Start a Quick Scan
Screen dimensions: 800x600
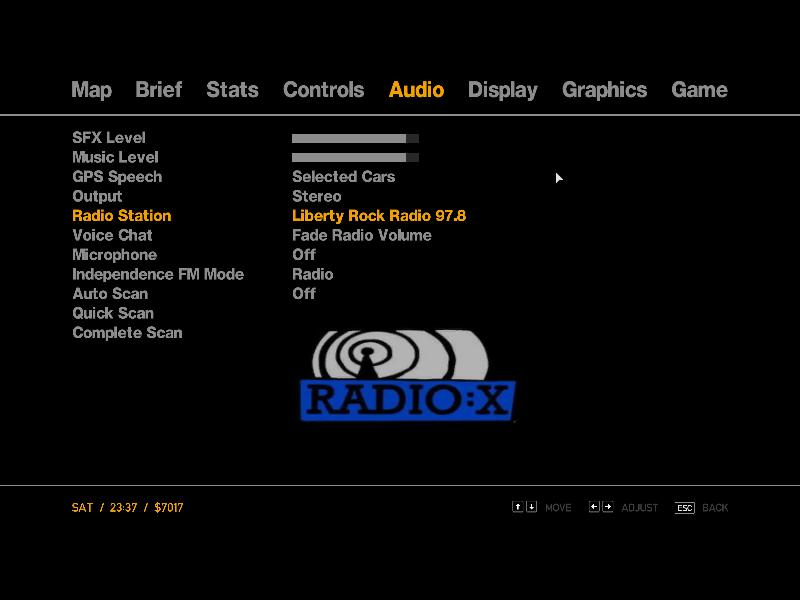(113, 313)
